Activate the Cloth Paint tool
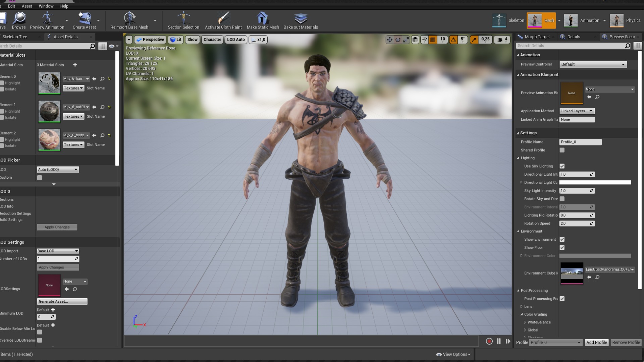This screenshot has height=362, width=644. pos(223,18)
